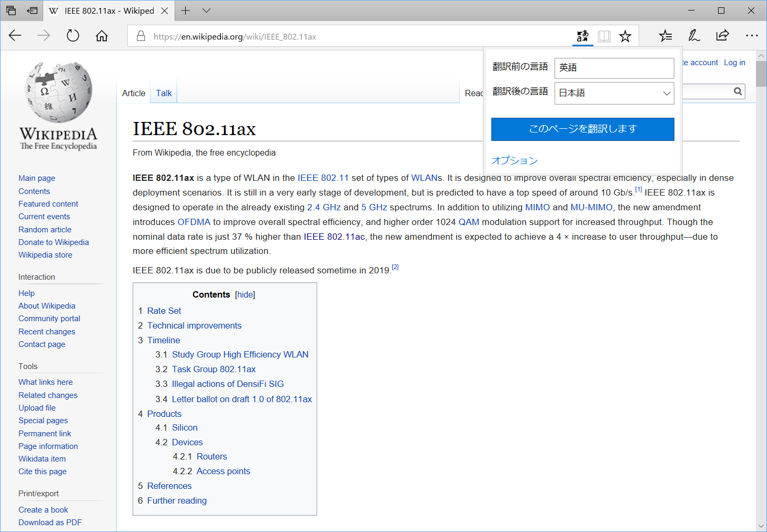Set these tabs aside icon

click(x=32, y=11)
